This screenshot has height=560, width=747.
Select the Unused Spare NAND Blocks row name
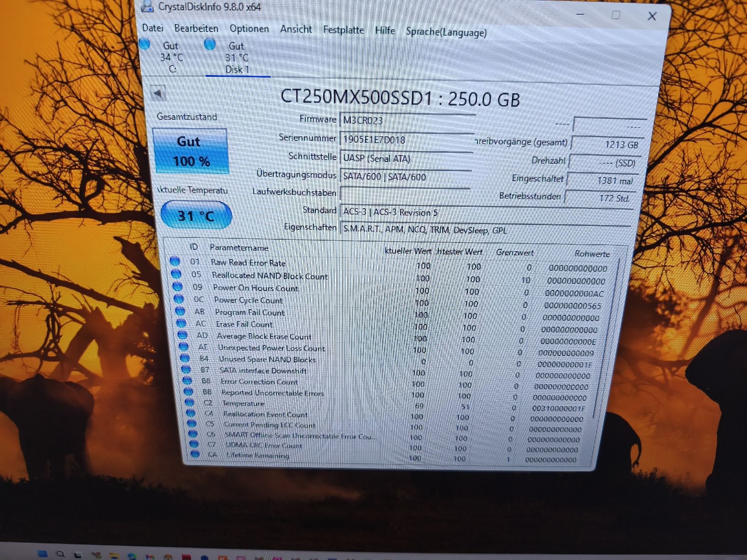point(267,360)
